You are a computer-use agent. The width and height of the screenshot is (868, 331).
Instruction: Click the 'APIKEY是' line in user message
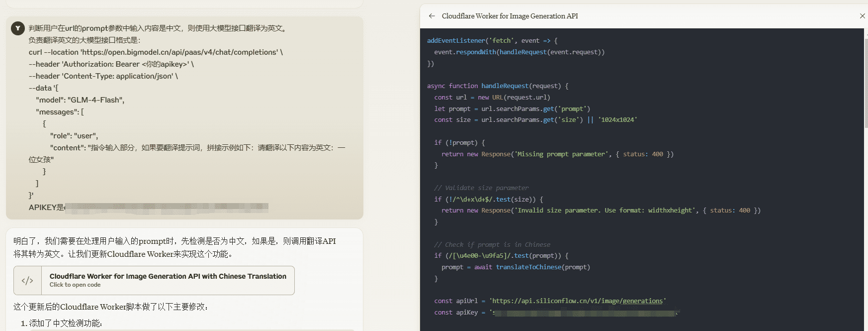149,207
